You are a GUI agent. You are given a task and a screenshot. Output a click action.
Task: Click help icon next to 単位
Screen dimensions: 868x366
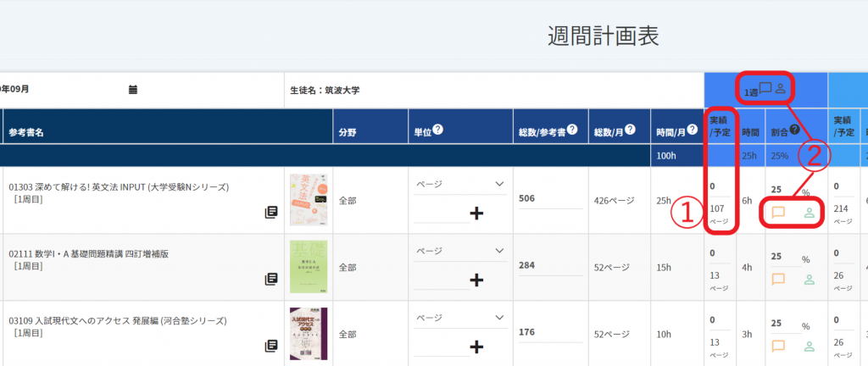439,130
